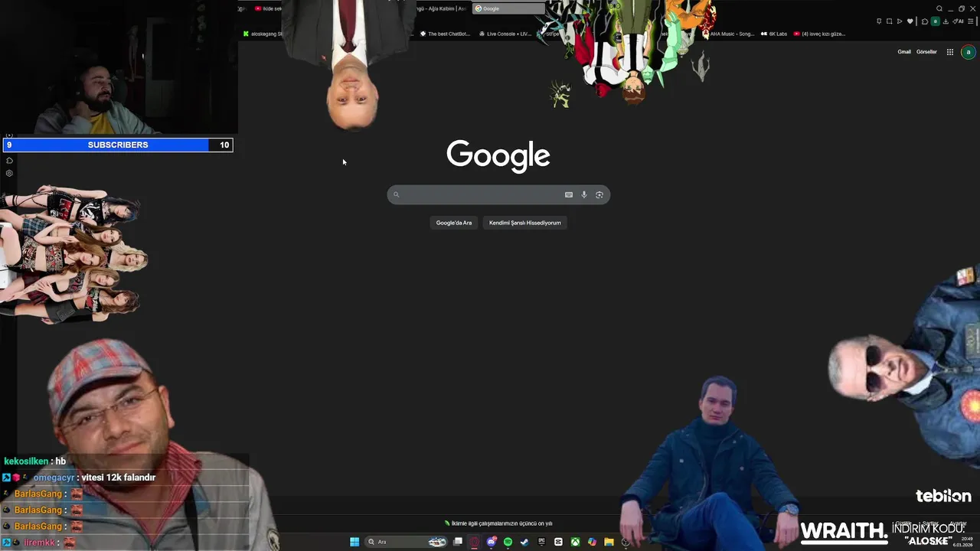Open Spotify from the taskbar
Viewport: 980px width, 551px height.
[x=508, y=542]
